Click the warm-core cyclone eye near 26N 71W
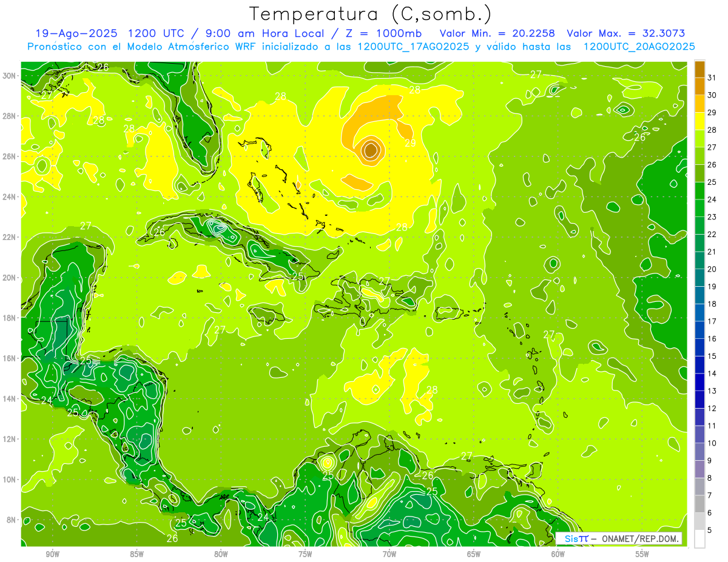The height and width of the screenshot is (562, 728). pyautogui.click(x=371, y=150)
